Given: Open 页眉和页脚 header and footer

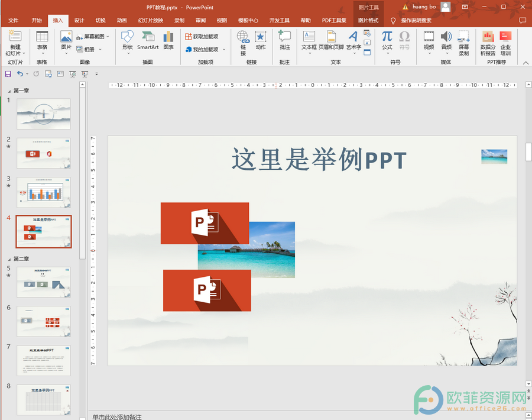Looking at the screenshot, I should point(331,36).
